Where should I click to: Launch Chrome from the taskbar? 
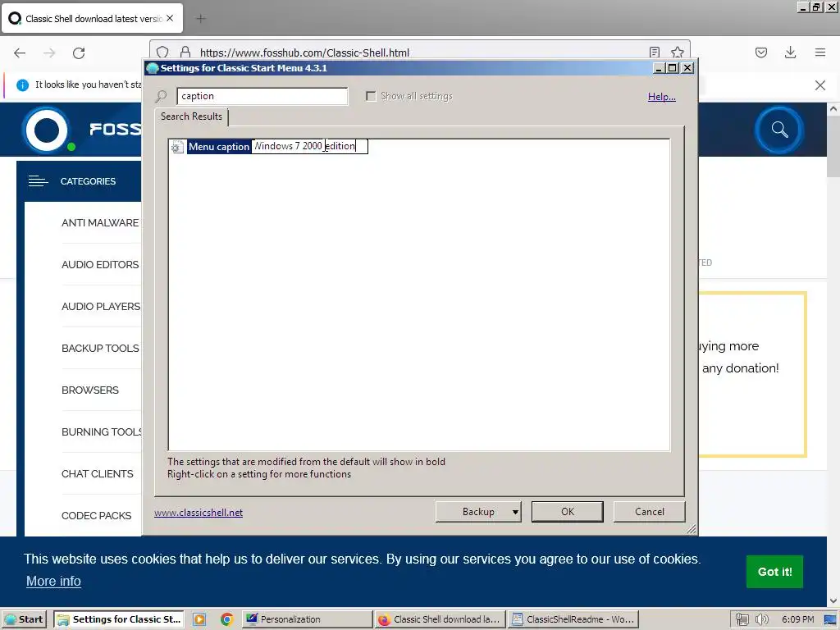226,619
